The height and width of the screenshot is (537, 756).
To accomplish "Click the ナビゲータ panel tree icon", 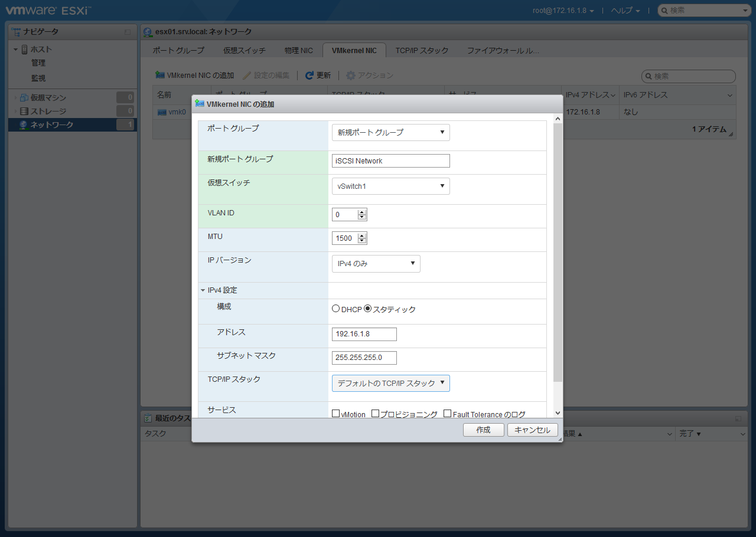I will [x=16, y=31].
